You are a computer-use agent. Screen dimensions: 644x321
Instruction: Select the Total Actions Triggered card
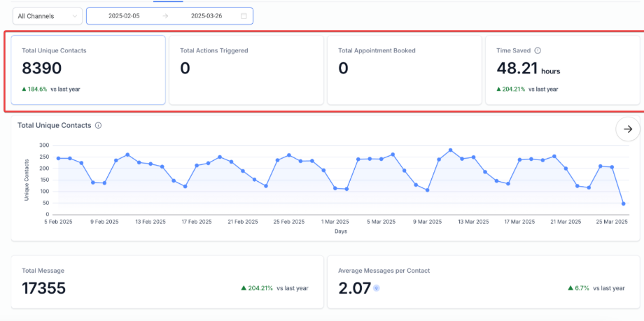click(246, 70)
